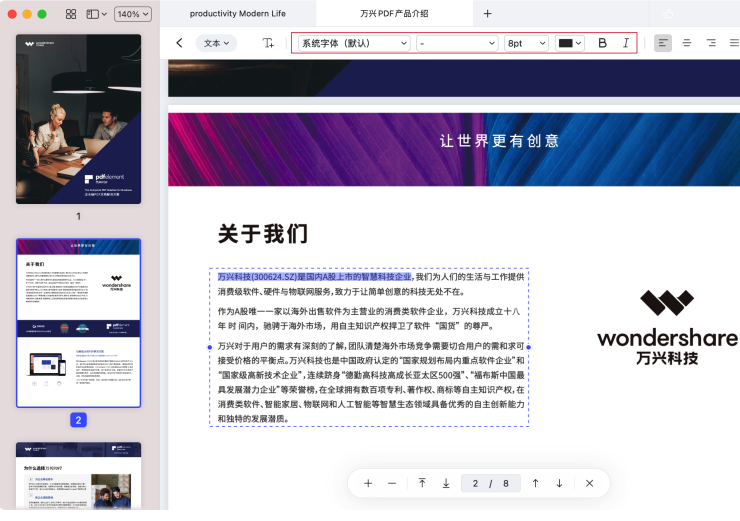The image size is (740, 521).
Task: Open the sidebar panel layout dropdown
Action: tap(96, 14)
